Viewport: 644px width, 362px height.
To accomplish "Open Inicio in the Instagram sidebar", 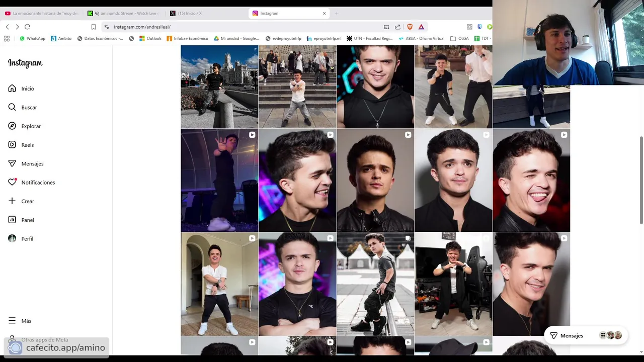I will (x=21, y=88).
